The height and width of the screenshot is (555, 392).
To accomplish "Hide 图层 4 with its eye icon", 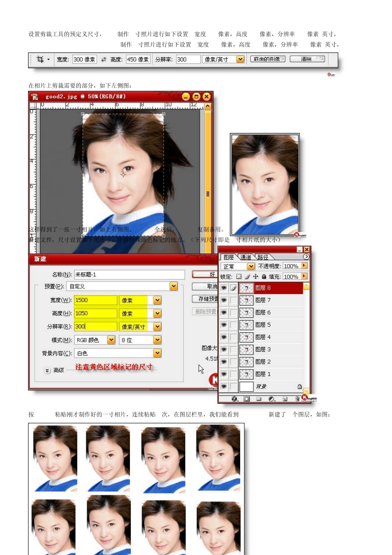I will coord(224,337).
